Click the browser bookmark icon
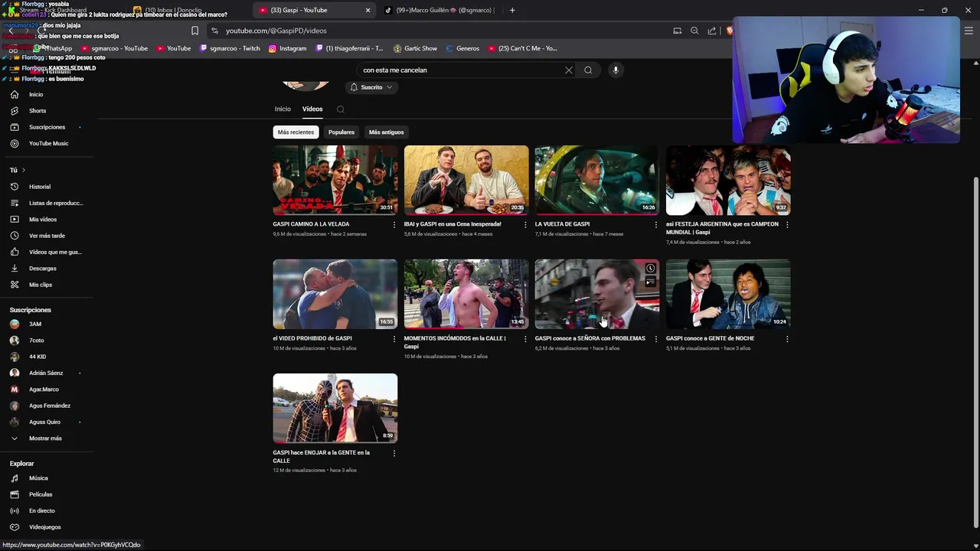Screen dimensions: 980x551 194,31
